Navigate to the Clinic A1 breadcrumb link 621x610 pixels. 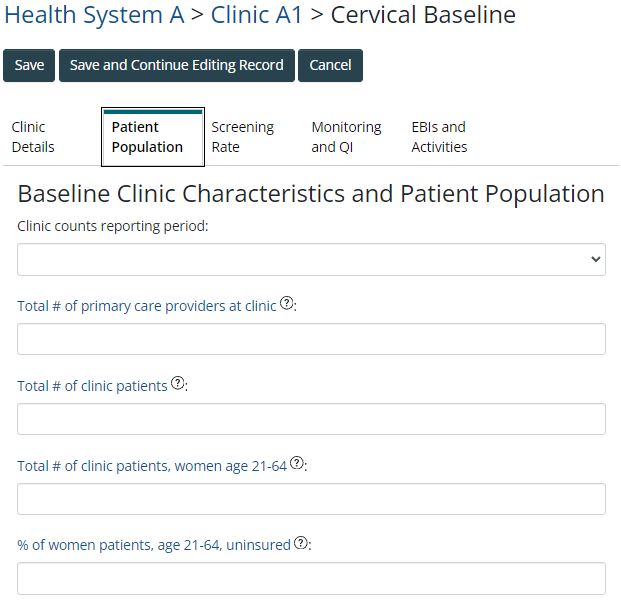coord(256,15)
